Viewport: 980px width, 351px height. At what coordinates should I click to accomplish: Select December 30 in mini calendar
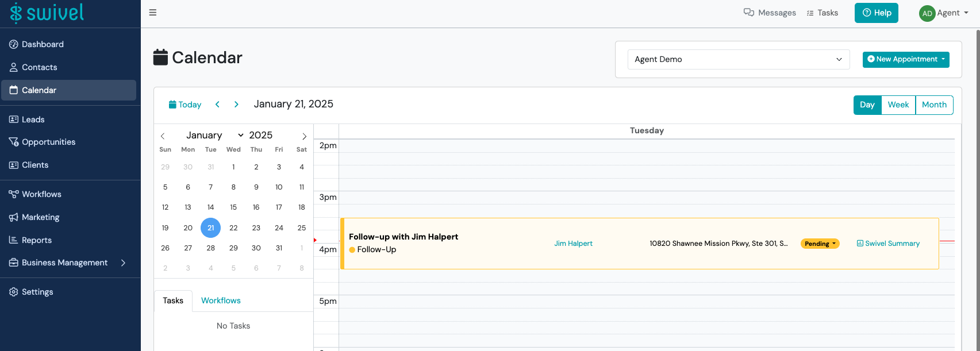tap(188, 167)
